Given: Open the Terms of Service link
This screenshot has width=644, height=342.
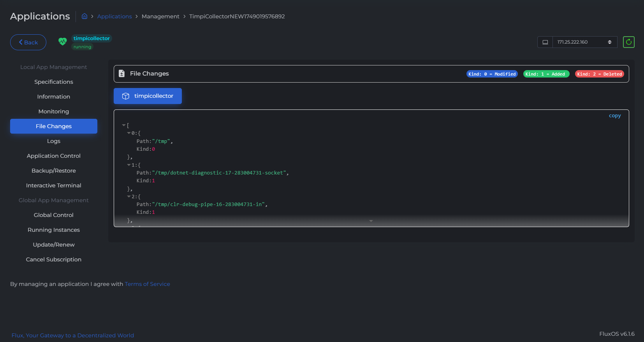Looking at the screenshot, I should click(x=147, y=284).
